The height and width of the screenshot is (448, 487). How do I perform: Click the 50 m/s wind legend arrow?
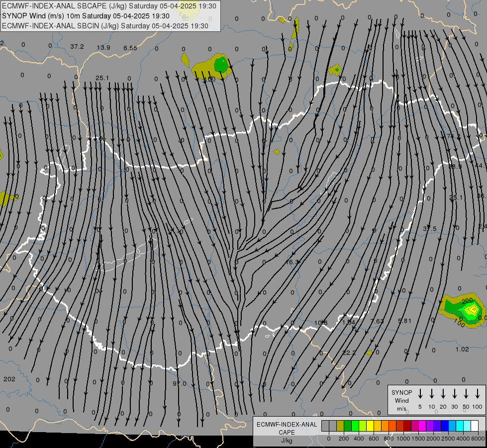pyautogui.click(x=466, y=394)
